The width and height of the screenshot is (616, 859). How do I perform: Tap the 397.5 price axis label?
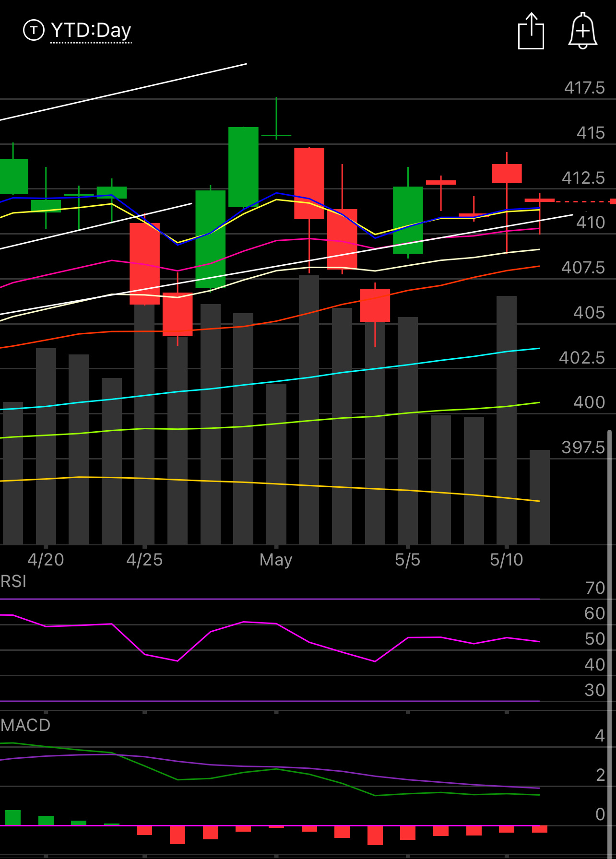pyautogui.click(x=583, y=447)
